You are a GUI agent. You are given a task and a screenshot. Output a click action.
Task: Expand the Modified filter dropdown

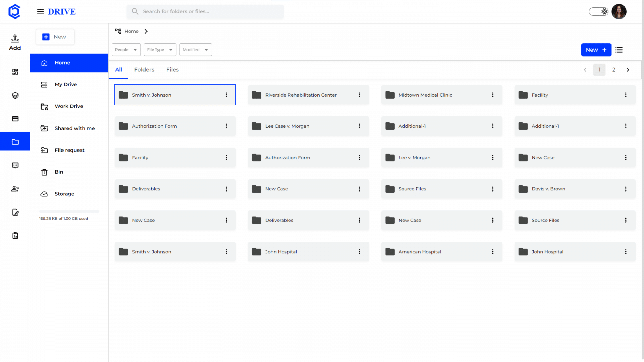[195, 50]
